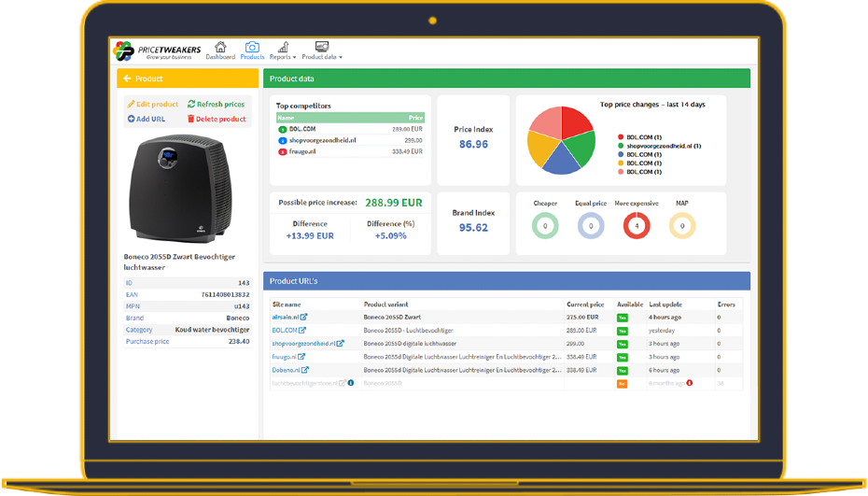
Task: Click the Dashboard menu label
Action: 220,57
